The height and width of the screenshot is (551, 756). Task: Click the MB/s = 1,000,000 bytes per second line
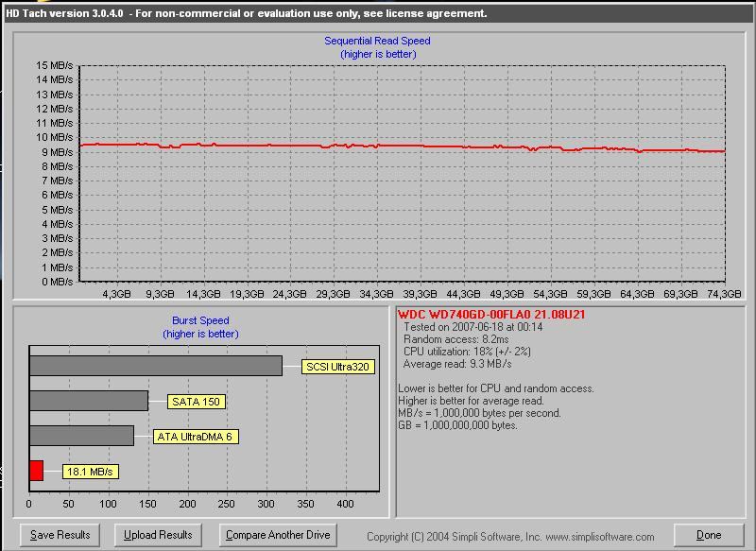[x=480, y=413]
